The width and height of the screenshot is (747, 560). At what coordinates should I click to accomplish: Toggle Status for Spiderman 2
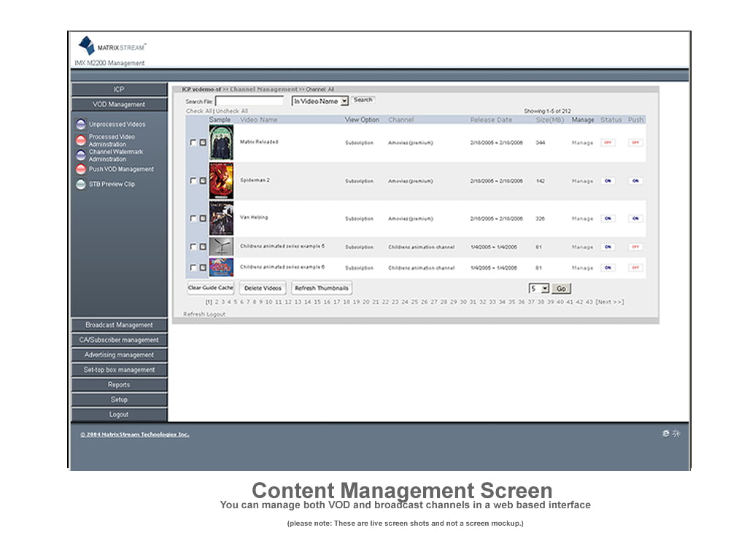point(608,181)
